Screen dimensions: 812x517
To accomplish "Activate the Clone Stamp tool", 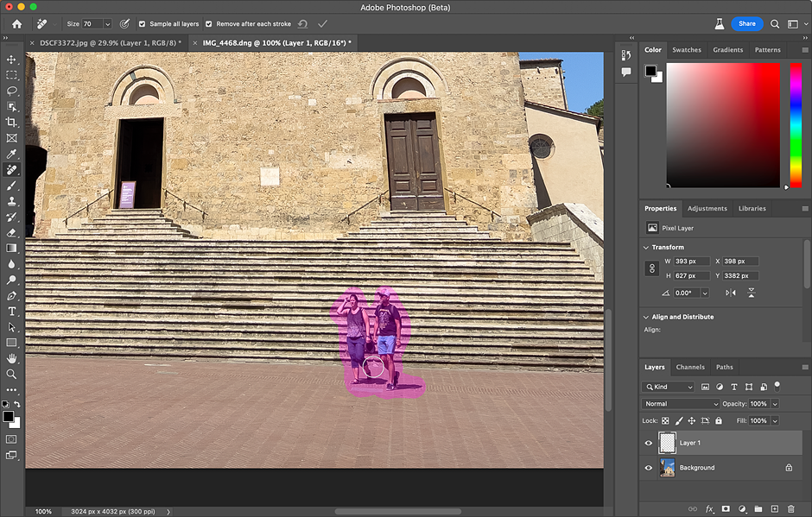I will (x=12, y=201).
